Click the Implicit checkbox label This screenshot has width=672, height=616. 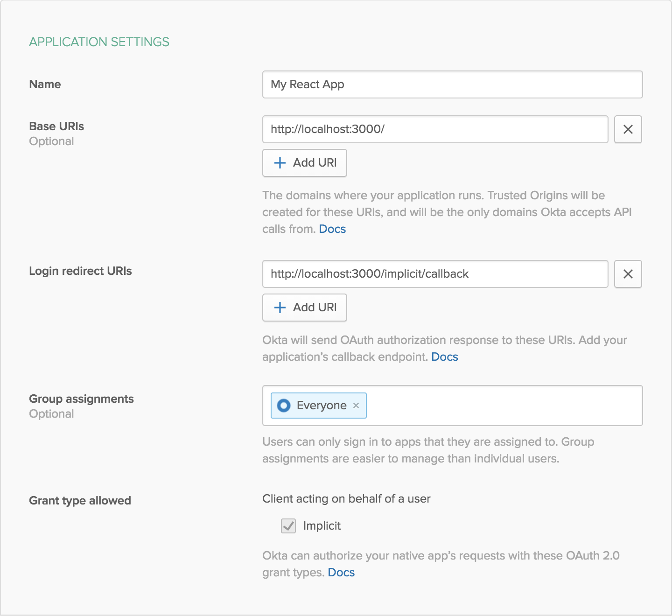322,526
